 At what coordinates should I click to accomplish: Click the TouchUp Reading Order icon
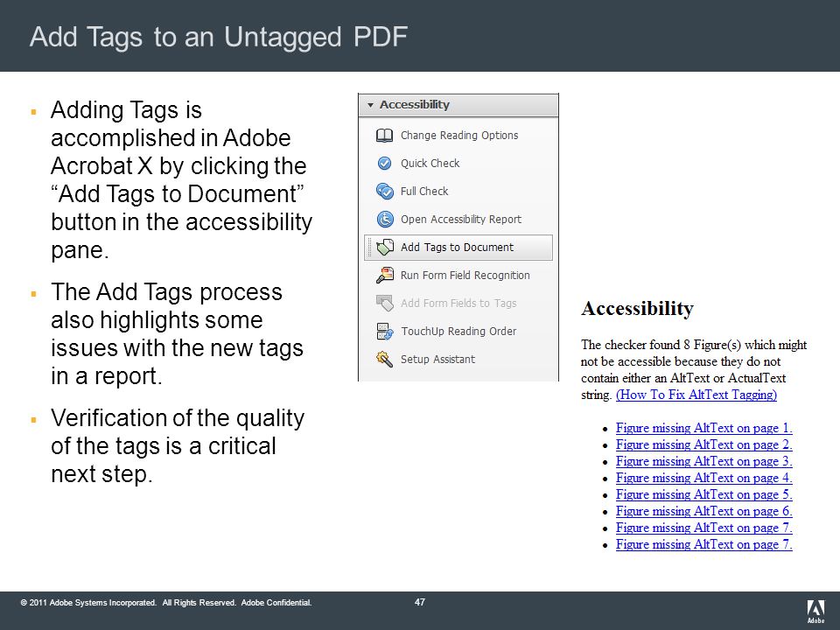(x=385, y=331)
